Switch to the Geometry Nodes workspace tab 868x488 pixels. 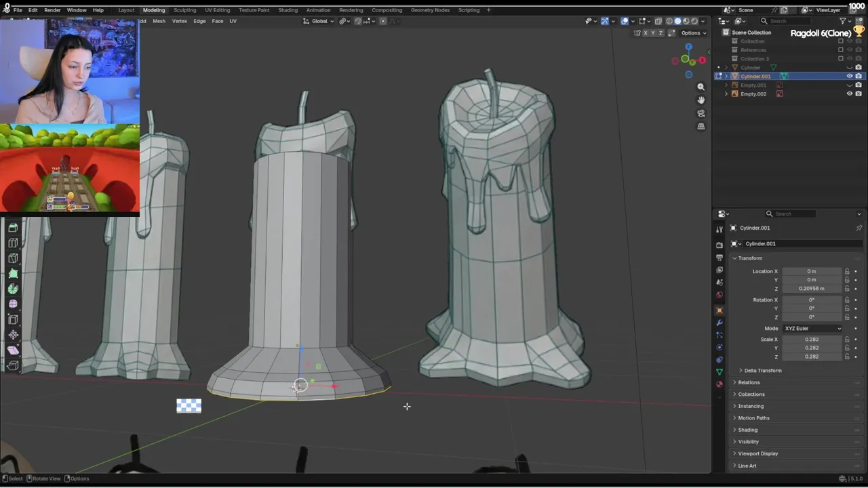pos(430,10)
